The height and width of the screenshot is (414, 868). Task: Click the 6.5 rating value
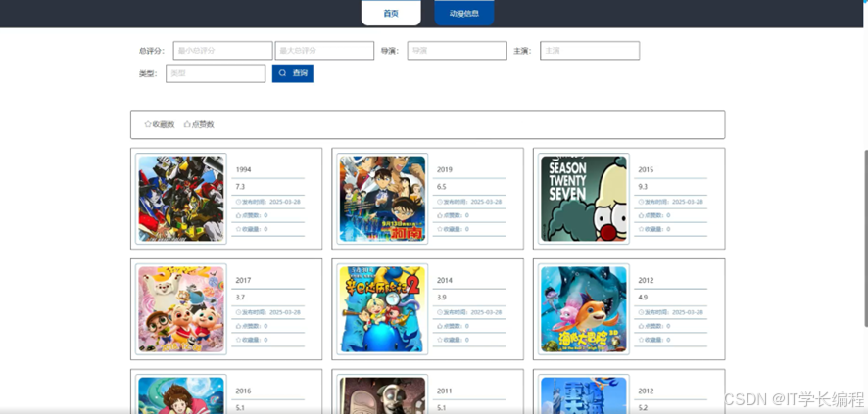point(441,187)
